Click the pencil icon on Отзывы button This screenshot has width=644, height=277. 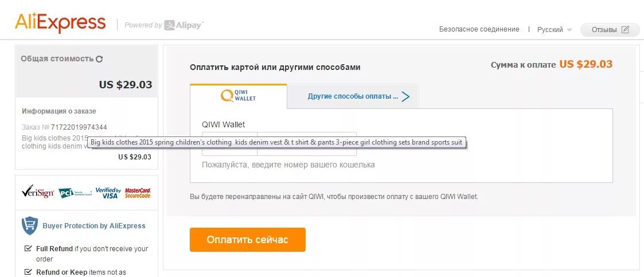point(625,30)
